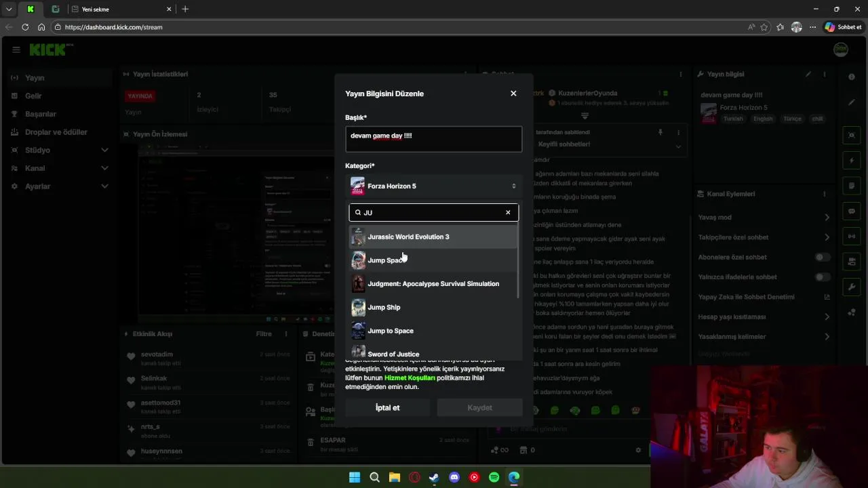The width and height of the screenshot is (868, 488).
Task: Click the Kaydet save button
Action: click(479, 407)
